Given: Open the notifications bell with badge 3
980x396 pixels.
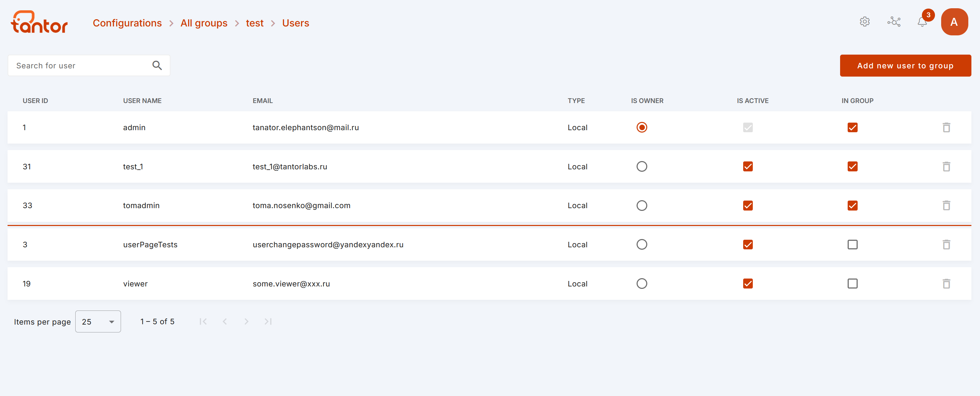Looking at the screenshot, I should point(922,22).
